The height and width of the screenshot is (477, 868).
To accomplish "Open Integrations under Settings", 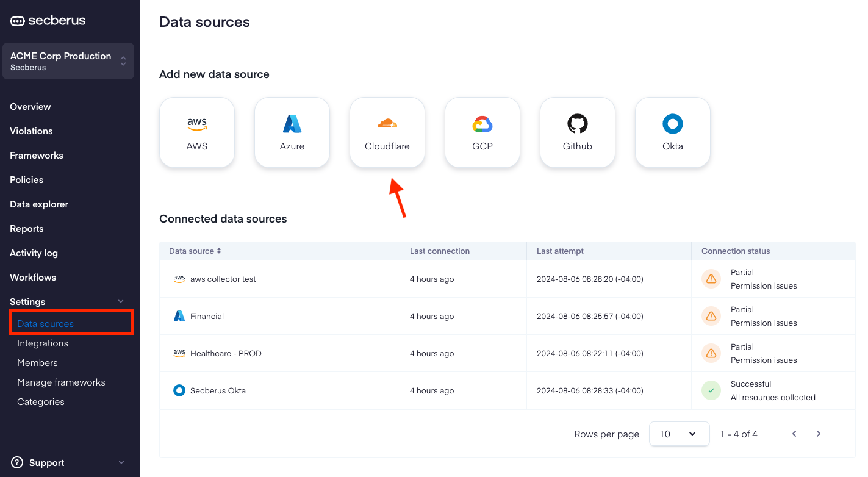I will click(x=43, y=343).
